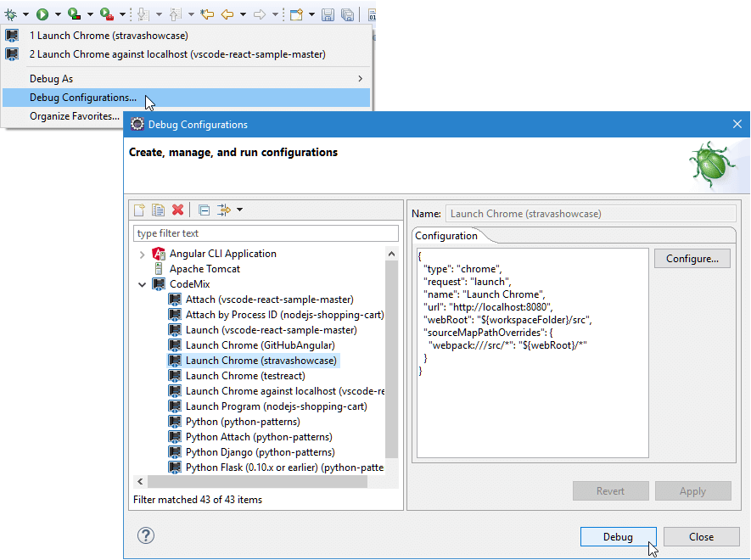Select Attach by Process ID (nodejs-shopping-cart)
Screen dimensions: 751x560
(284, 315)
